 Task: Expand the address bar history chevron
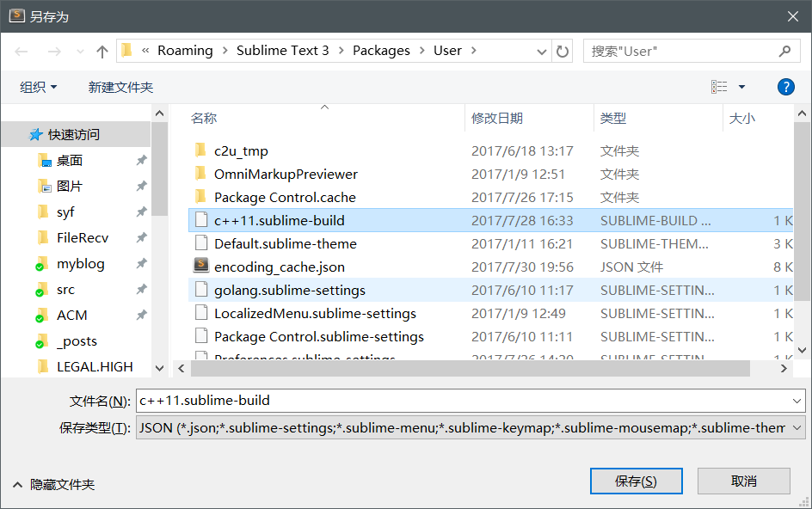pyautogui.click(x=543, y=51)
